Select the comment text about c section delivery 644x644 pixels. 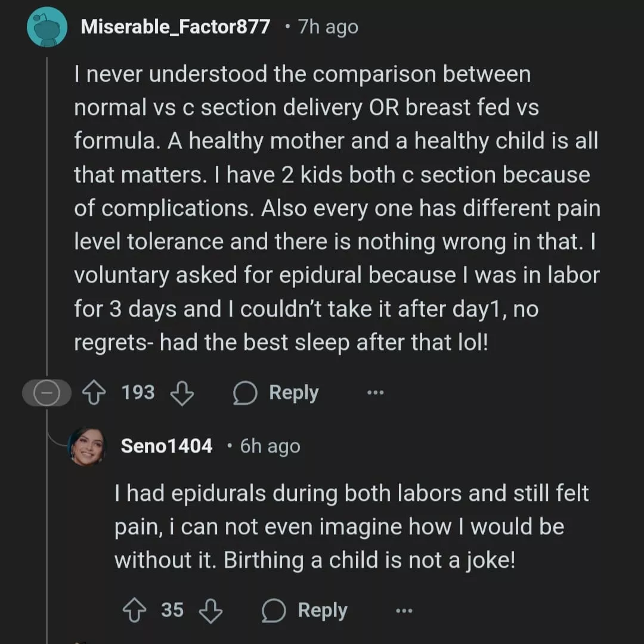pyautogui.click(x=337, y=209)
